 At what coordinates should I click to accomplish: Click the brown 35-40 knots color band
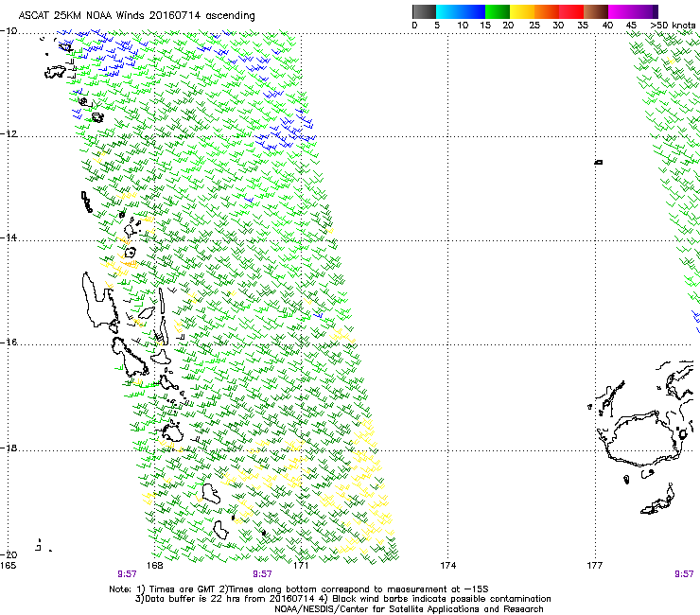(596, 11)
